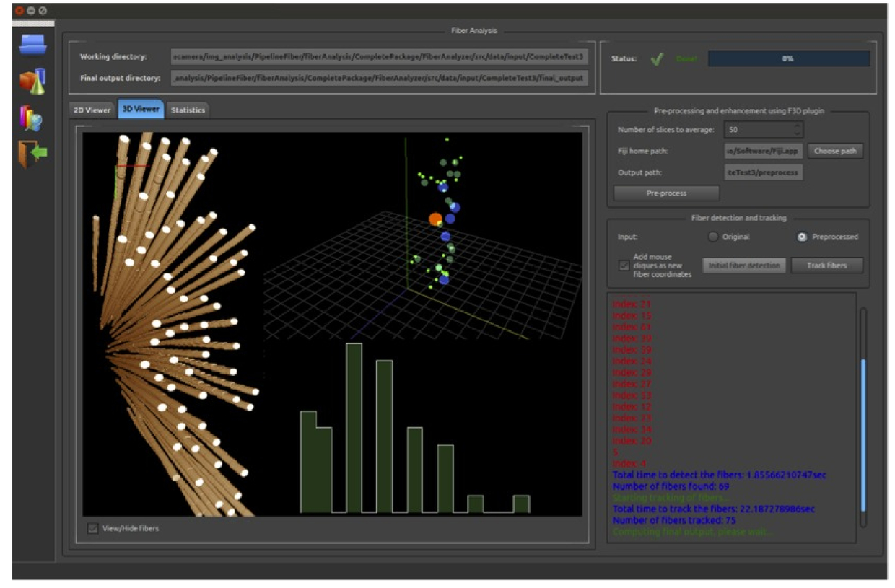Click the orange sphere in the 3D plot
The height and width of the screenshot is (588, 895).
(x=435, y=219)
